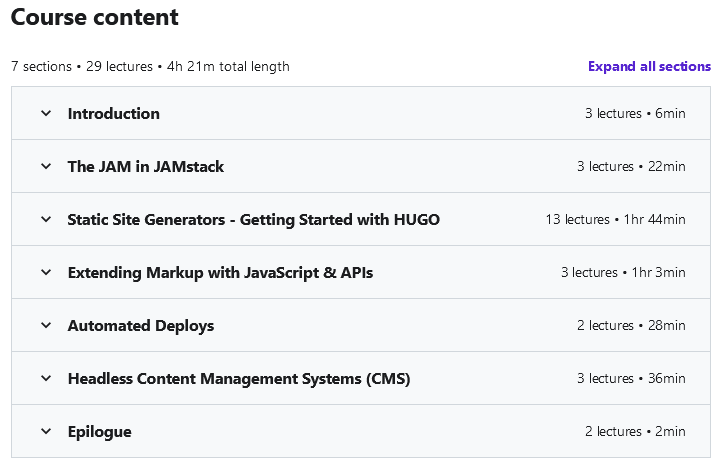Click the Expand all sections link
Viewport: 715px width, 467px height.
[649, 66]
